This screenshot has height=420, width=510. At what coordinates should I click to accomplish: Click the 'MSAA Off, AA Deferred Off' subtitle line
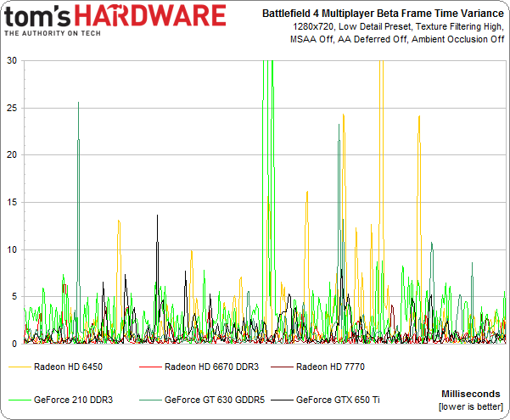click(397, 39)
